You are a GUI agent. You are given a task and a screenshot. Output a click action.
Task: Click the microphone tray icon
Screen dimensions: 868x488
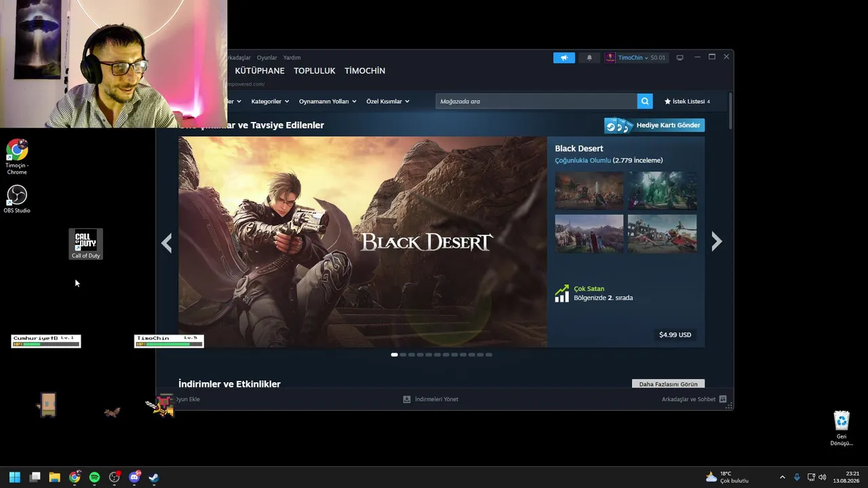[797, 477]
